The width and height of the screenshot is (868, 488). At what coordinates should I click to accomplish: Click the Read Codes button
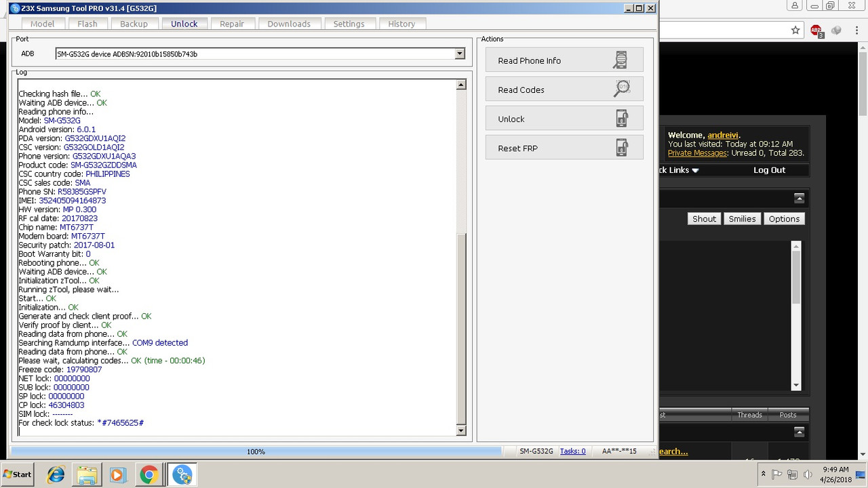[x=564, y=89]
